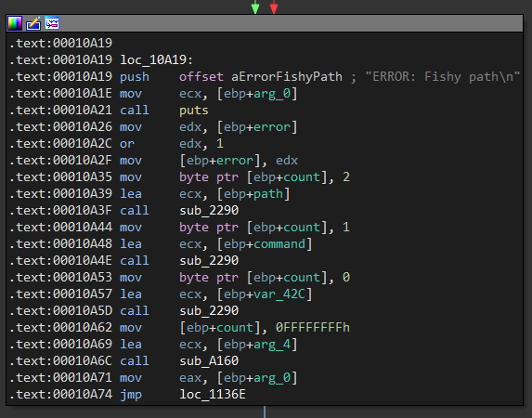The image size is (532, 418).
Task: Click the command variable in lea instruction
Action: click(x=279, y=243)
